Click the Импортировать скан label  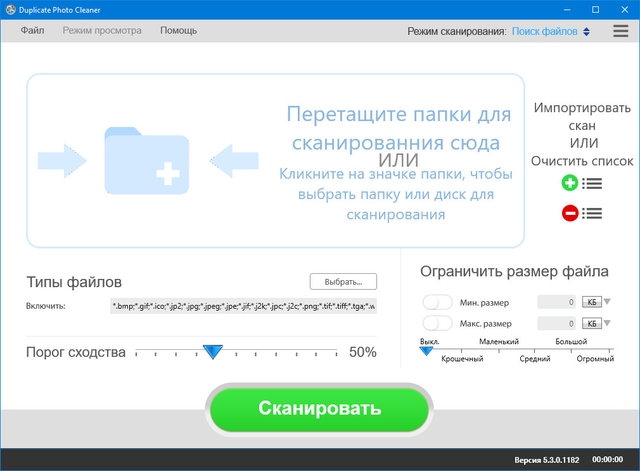pos(582,117)
